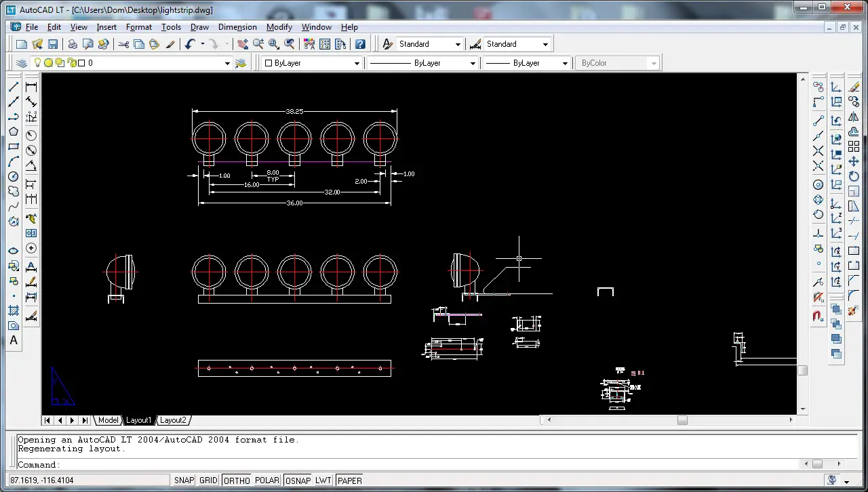The width and height of the screenshot is (868, 492).
Task: Click the Explode tool icon
Action: (854, 310)
